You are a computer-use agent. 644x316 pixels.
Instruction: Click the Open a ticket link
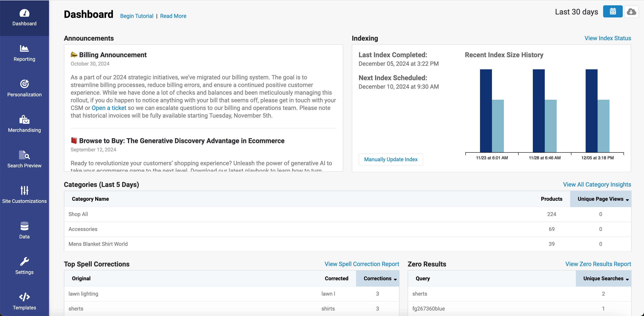click(109, 108)
